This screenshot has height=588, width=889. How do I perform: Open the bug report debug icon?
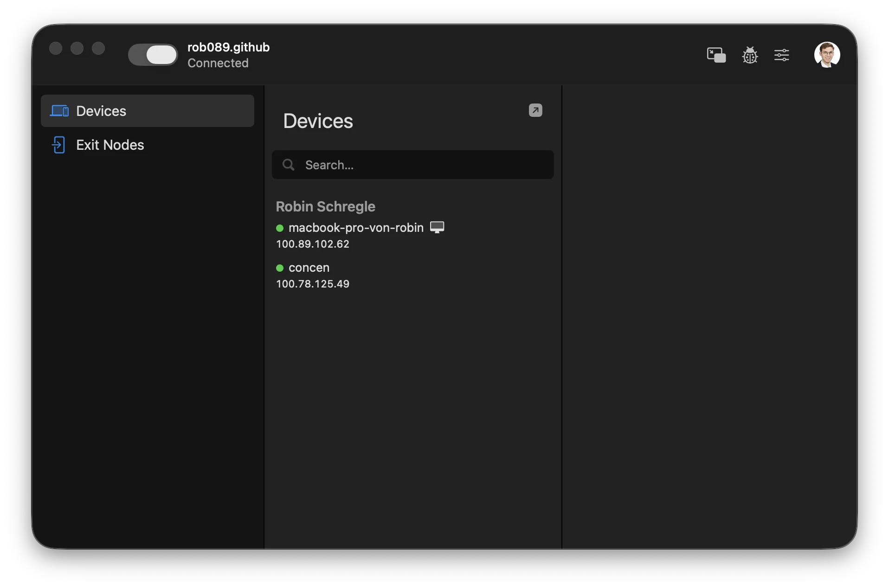click(750, 55)
